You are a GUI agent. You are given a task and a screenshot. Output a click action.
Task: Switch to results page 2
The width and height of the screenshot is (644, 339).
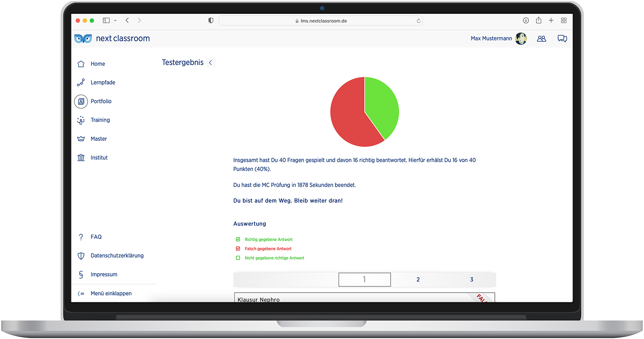418,280
